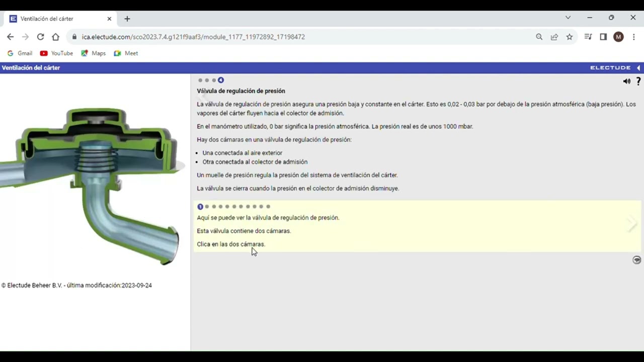This screenshot has width=644, height=362.
Task: Open the Gmail bookmark
Action: point(20,53)
